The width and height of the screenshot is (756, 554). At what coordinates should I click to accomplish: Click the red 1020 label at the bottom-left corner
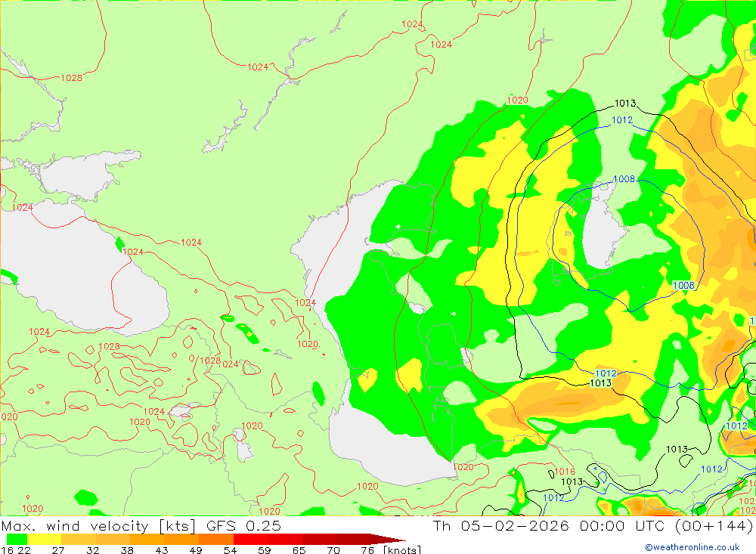pyautogui.click(x=33, y=508)
